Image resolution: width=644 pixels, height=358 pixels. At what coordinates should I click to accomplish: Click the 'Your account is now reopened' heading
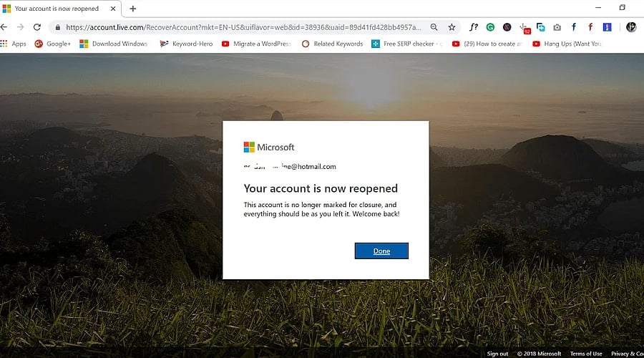pyautogui.click(x=321, y=188)
